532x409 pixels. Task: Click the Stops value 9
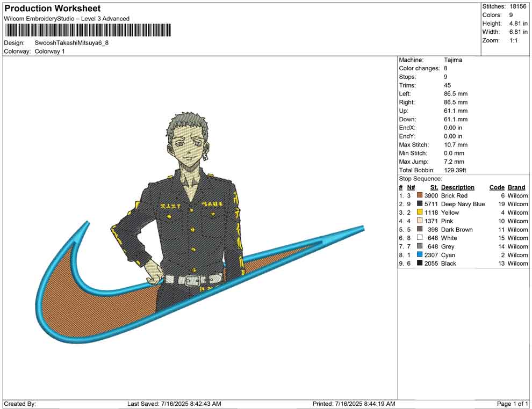445,77
